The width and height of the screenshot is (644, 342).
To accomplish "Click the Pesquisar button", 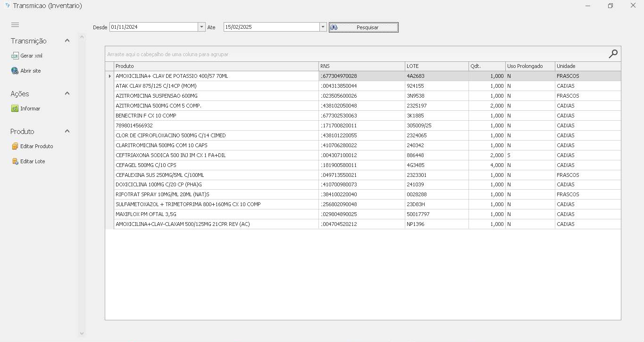I will pyautogui.click(x=364, y=27).
